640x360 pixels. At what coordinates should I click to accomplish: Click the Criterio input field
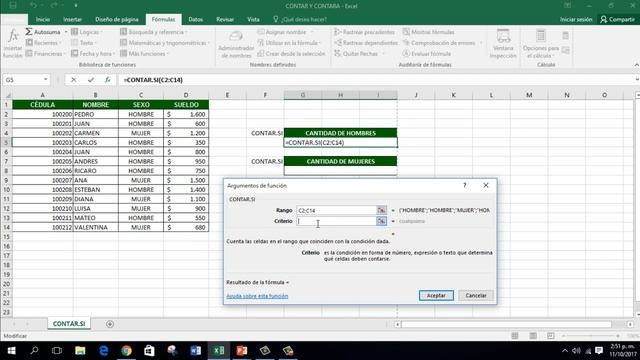336,221
